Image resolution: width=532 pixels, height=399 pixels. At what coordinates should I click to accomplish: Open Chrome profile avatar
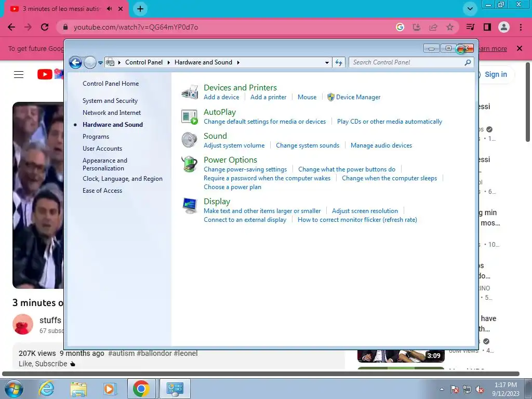(503, 27)
